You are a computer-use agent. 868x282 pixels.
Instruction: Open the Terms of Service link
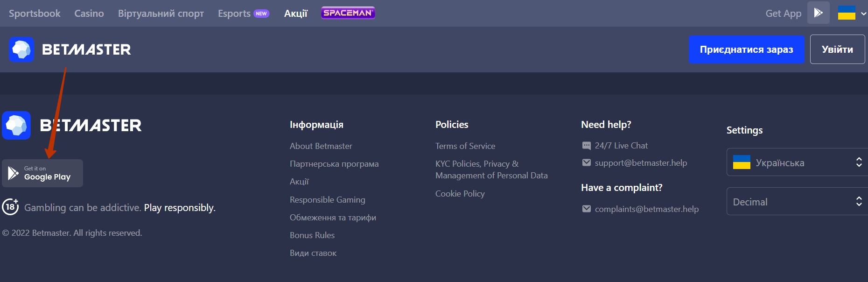click(x=465, y=146)
